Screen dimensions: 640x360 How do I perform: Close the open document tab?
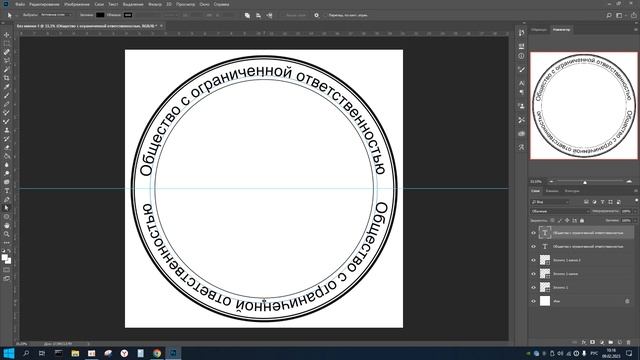coord(161,26)
